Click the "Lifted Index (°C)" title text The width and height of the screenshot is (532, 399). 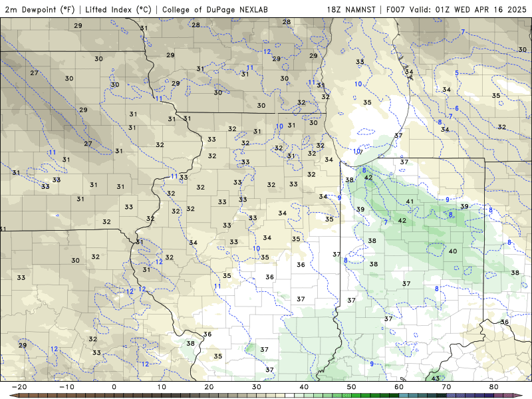[x=118, y=9]
